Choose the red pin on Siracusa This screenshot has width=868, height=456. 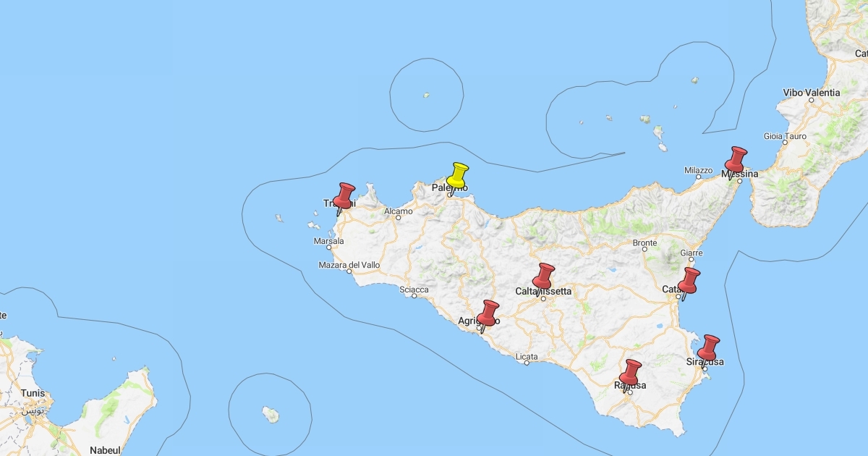tap(709, 347)
